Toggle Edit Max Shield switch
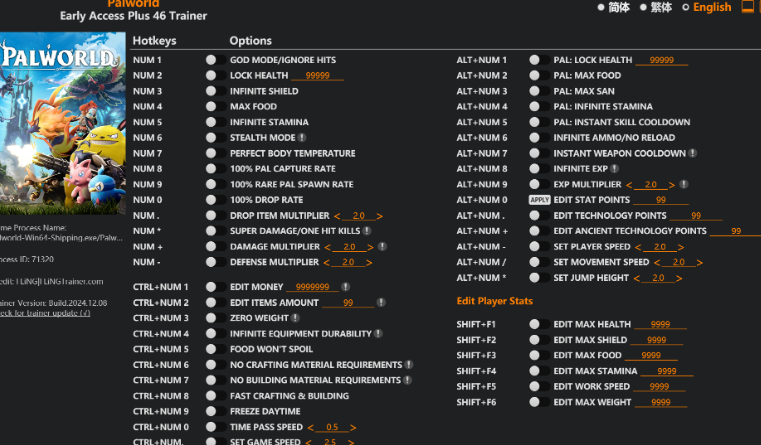The height and width of the screenshot is (445, 761). 539,340
